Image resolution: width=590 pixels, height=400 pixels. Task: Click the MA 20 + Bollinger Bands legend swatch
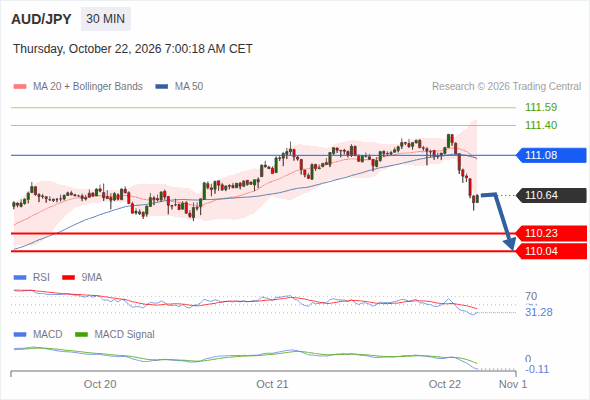[20, 87]
